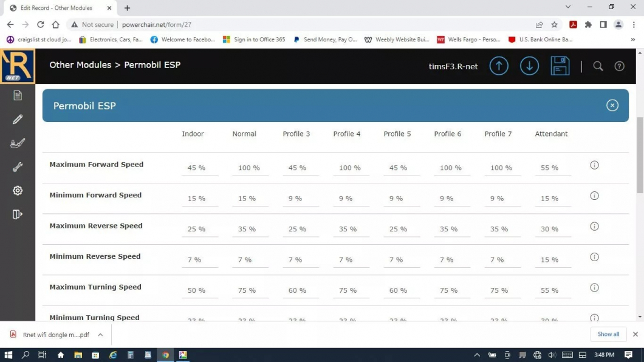Click the Profile 6 column header
The height and width of the screenshot is (362, 644).
click(x=448, y=134)
